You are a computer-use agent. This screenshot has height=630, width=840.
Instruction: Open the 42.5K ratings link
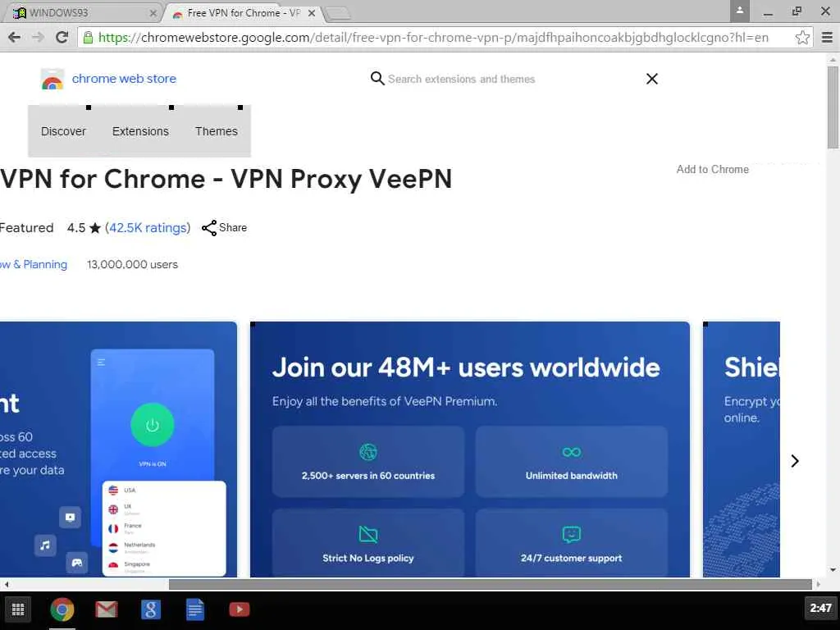coord(148,228)
